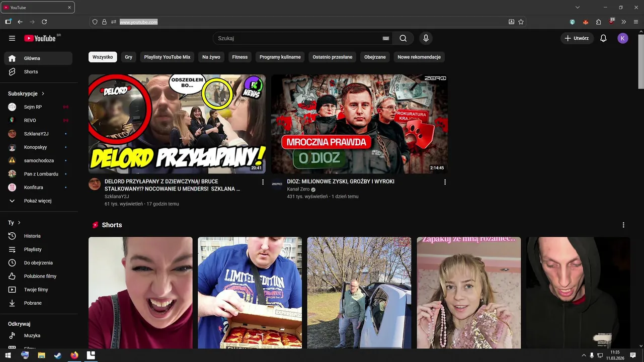Select the Fitness filter chip
Screen dimensions: 644x362
coord(240,57)
